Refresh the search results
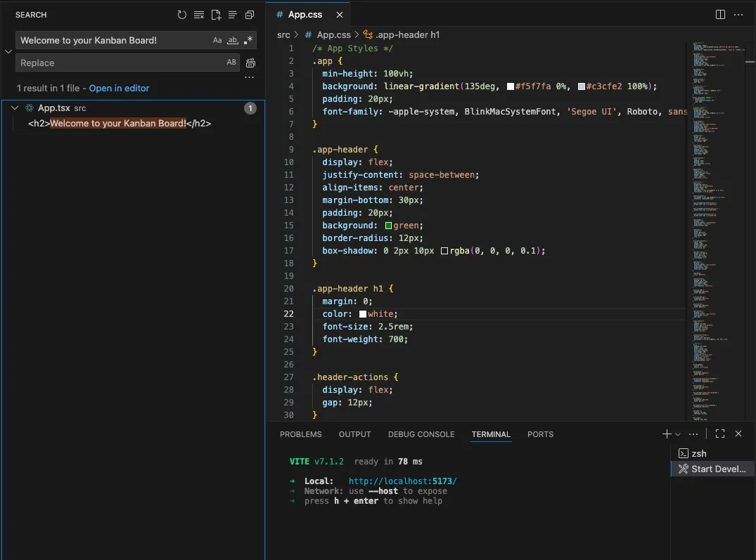The height and width of the screenshot is (560, 756). coord(181,15)
